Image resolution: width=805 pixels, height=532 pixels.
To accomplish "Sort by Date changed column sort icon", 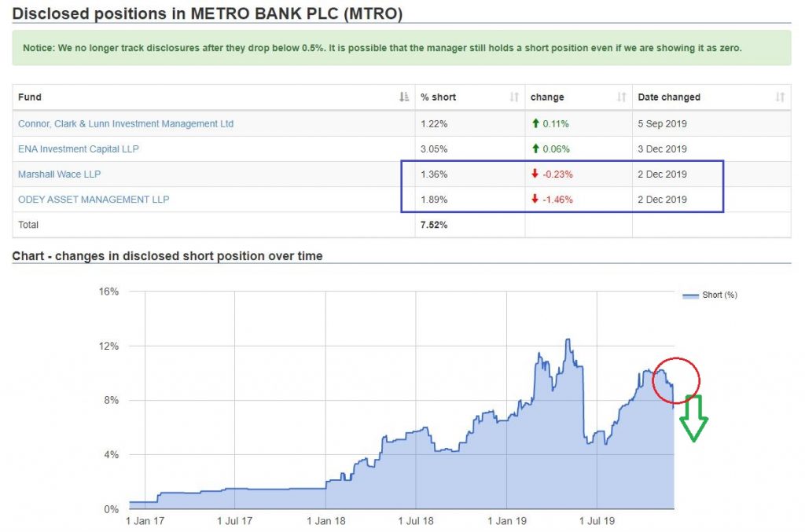I will click(x=780, y=97).
